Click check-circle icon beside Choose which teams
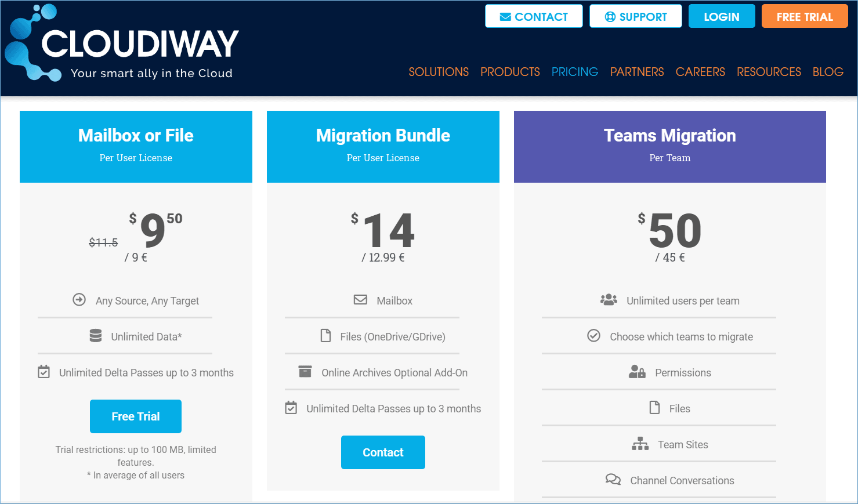The width and height of the screenshot is (858, 504). (593, 336)
